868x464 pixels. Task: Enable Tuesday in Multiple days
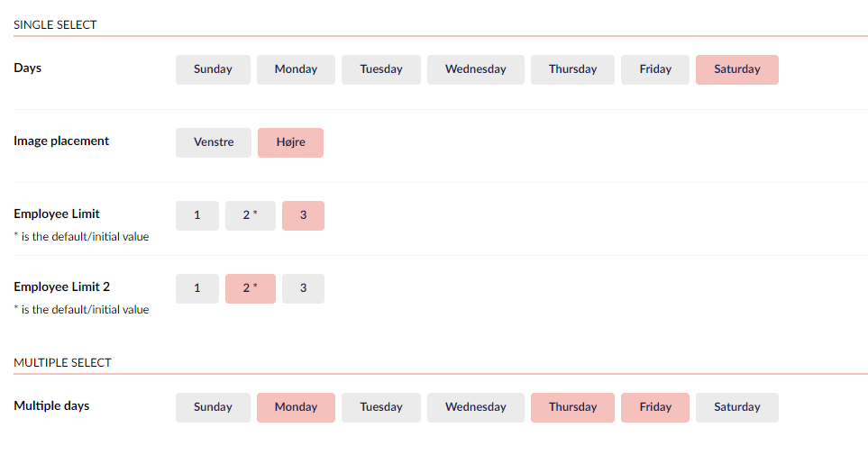(381, 407)
